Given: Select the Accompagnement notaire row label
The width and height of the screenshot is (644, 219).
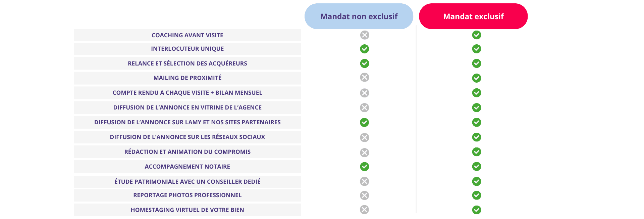Looking at the screenshot, I should (x=187, y=167).
